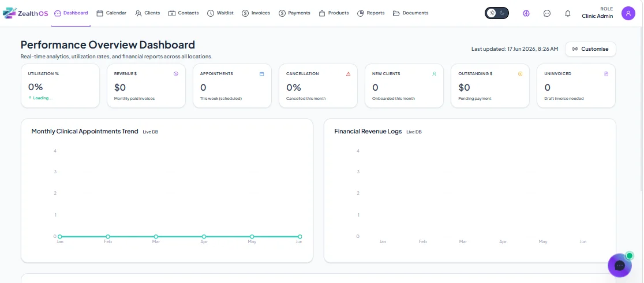This screenshot has height=283, width=644.
Task: Click the Uninvoiced card document icon
Action: 606,73
